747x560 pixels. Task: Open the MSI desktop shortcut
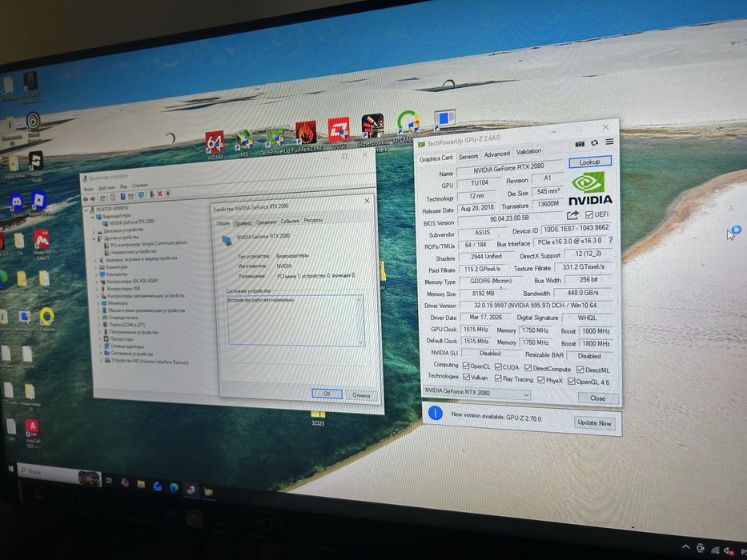pos(244,140)
